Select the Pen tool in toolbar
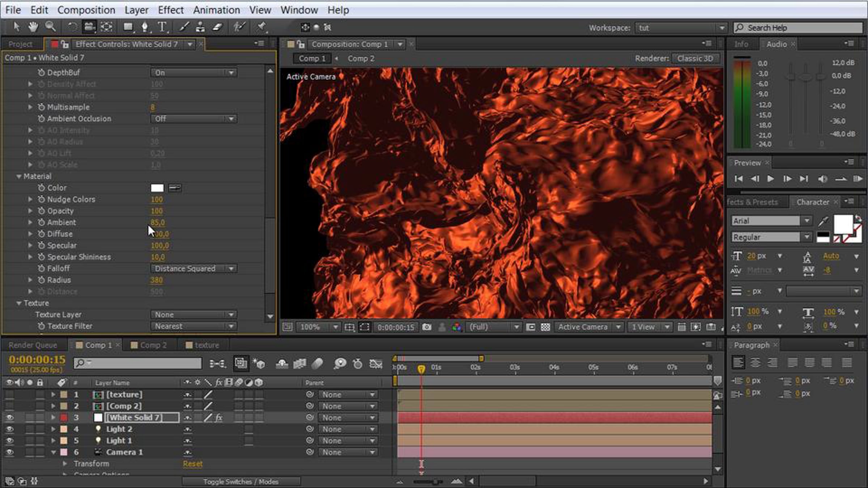Viewport: 868px width, 488px height. [145, 27]
